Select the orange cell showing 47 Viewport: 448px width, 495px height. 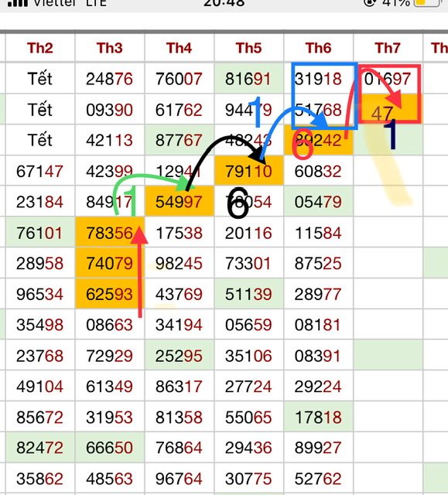(x=388, y=109)
